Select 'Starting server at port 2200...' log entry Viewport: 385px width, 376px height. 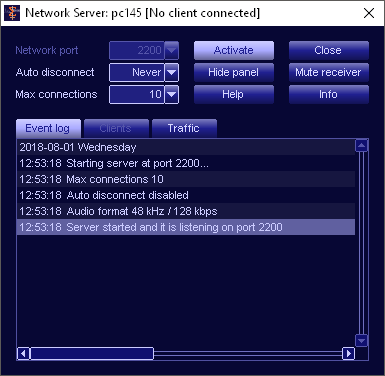pos(186,163)
